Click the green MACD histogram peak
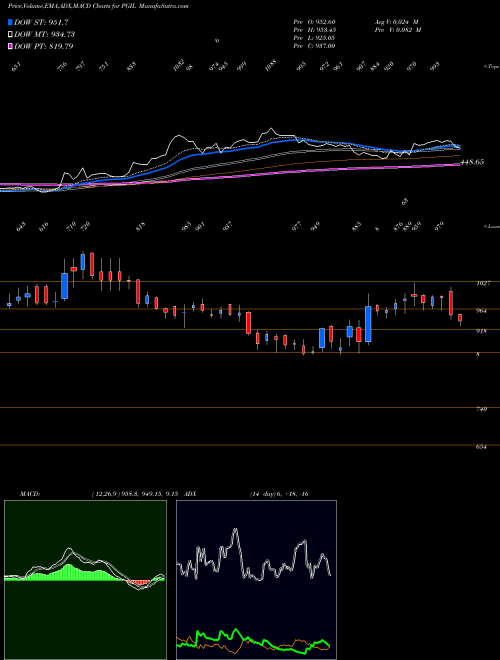This screenshot has height=660, width=500. click(69, 572)
